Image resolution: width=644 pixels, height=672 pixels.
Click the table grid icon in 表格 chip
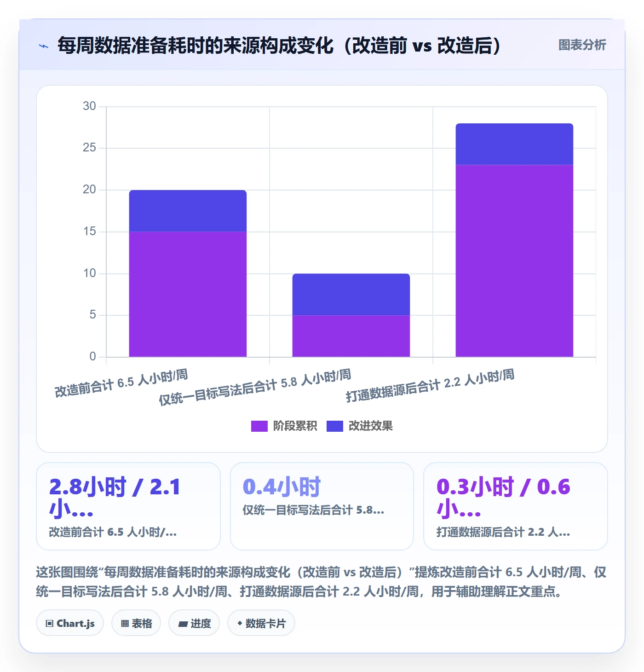click(125, 624)
